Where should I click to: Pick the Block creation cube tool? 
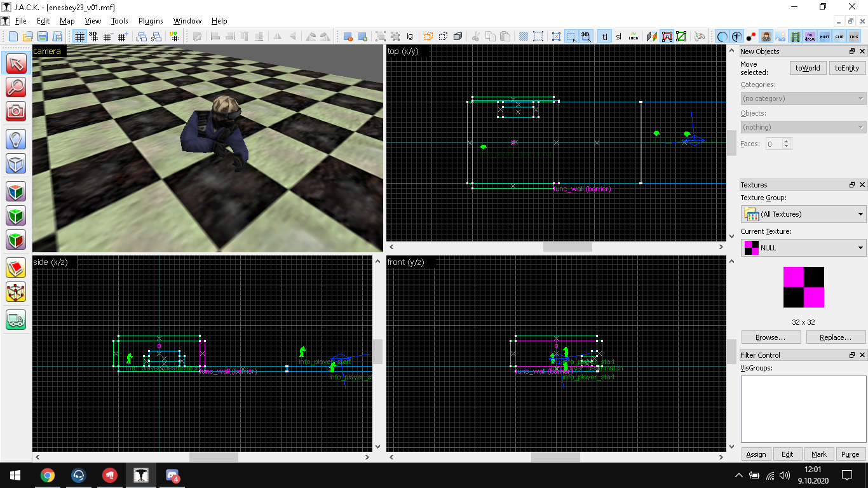(16, 163)
